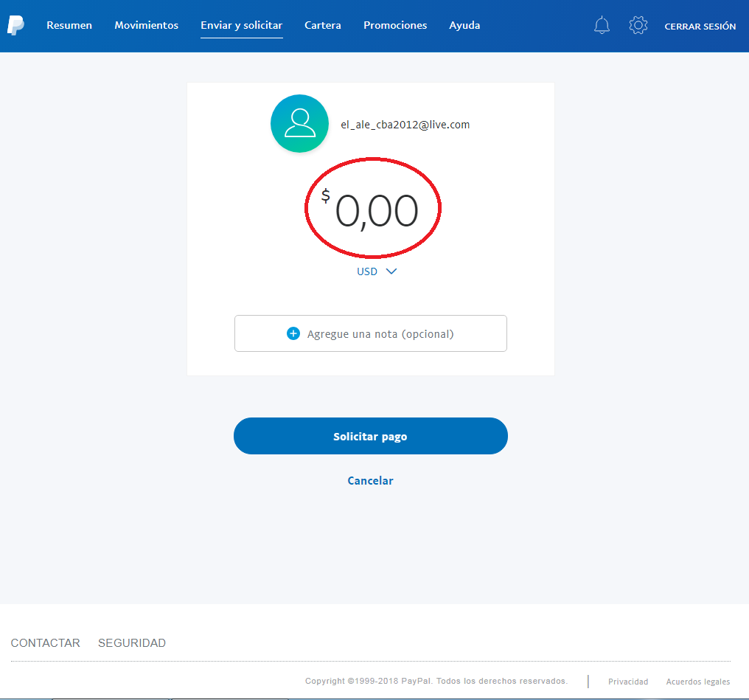The image size is (749, 700).
Task: Open Movimientos in the navigation bar
Action: pos(146,25)
